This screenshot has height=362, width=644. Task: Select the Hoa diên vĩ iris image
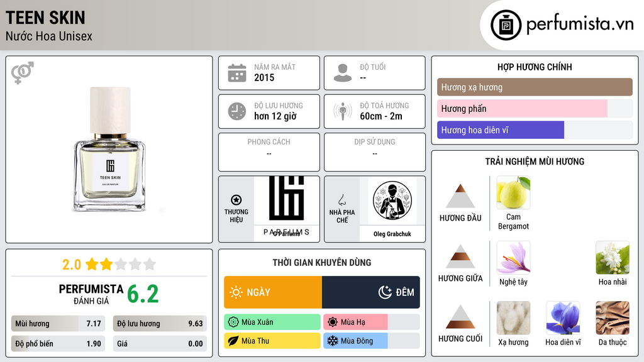point(563,317)
